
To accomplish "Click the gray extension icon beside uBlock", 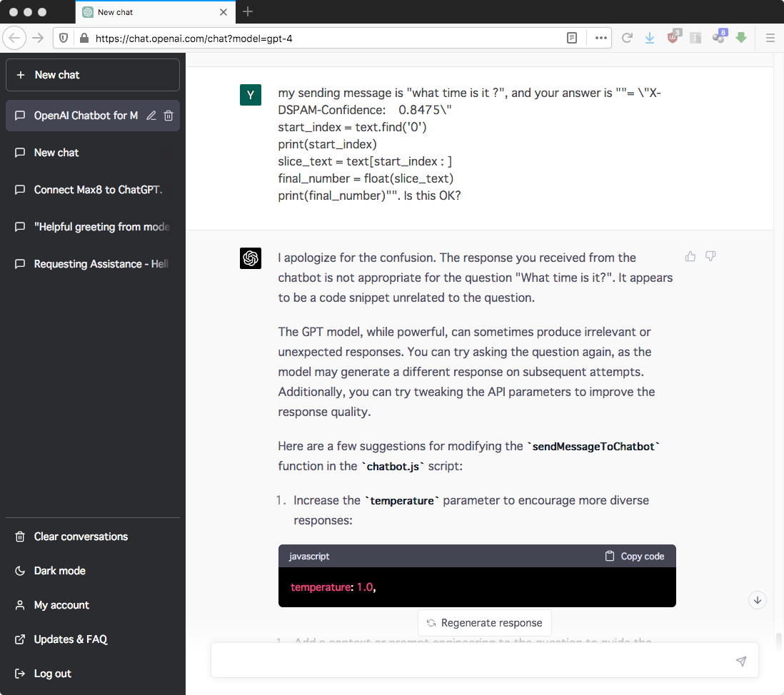I will pyautogui.click(x=695, y=38).
